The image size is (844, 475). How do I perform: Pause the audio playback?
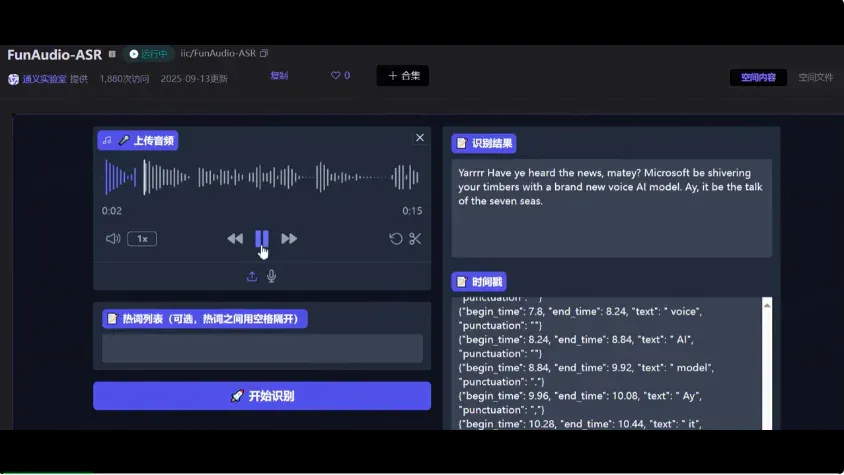(262, 239)
